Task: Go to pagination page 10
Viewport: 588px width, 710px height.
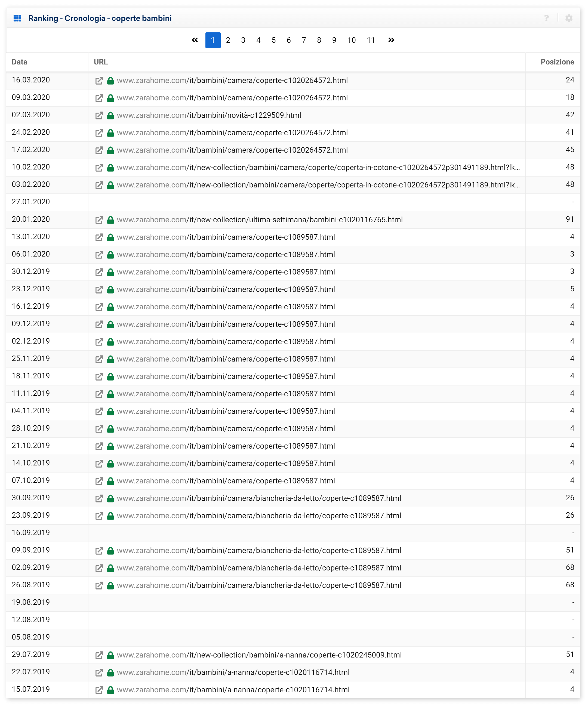Action: (351, 40)
